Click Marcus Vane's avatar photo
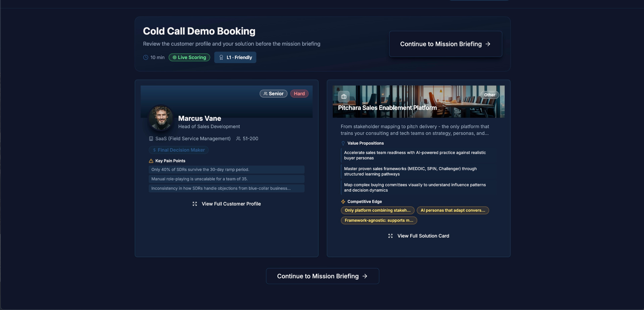Viewport: 644px width, 310px height. coord(161,118)
